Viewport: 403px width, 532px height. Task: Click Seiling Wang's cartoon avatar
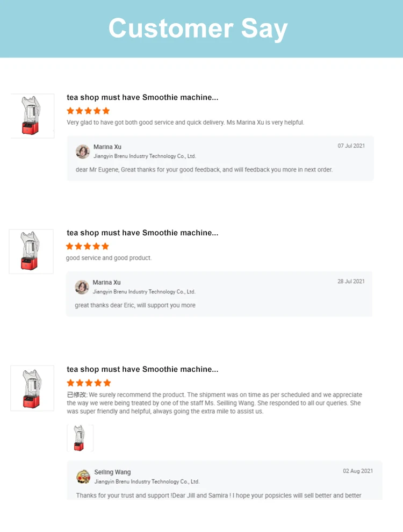[x=83, y=476]
